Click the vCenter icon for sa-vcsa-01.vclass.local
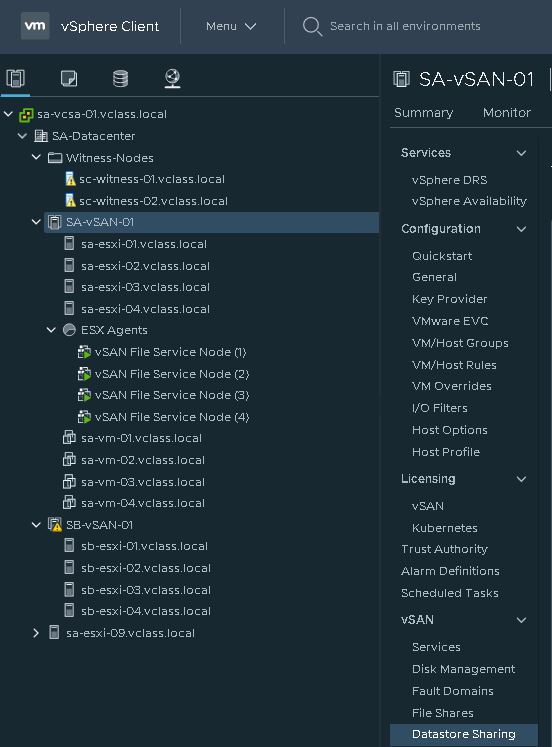The image size is (552, 747). (26, 114)
